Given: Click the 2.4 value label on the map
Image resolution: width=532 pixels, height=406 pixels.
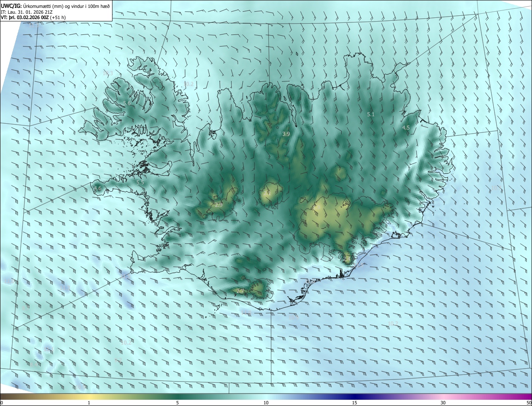Looking at the screenshot, I should click(x=347, y=258).
